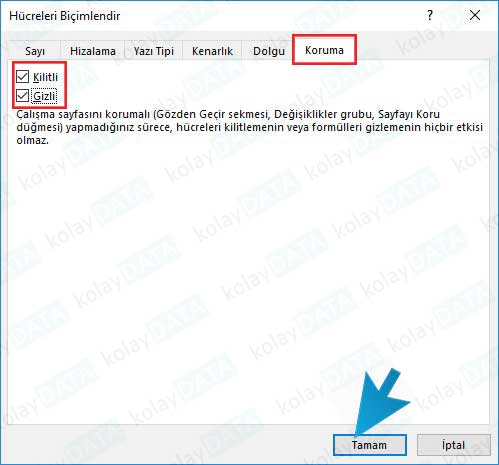Close the Hücreleri Biçimlendir dialog
The image size is (499, 465).
(x=475, y=15)
